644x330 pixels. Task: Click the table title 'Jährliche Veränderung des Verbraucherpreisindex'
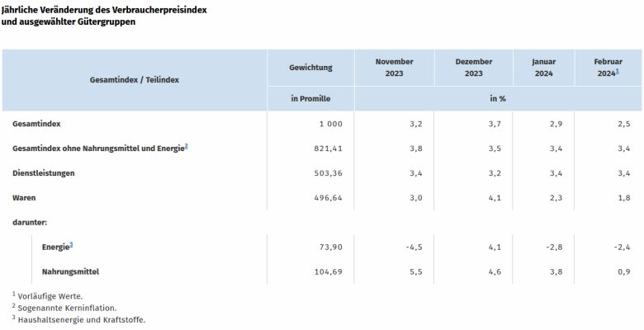pos(103,8)
